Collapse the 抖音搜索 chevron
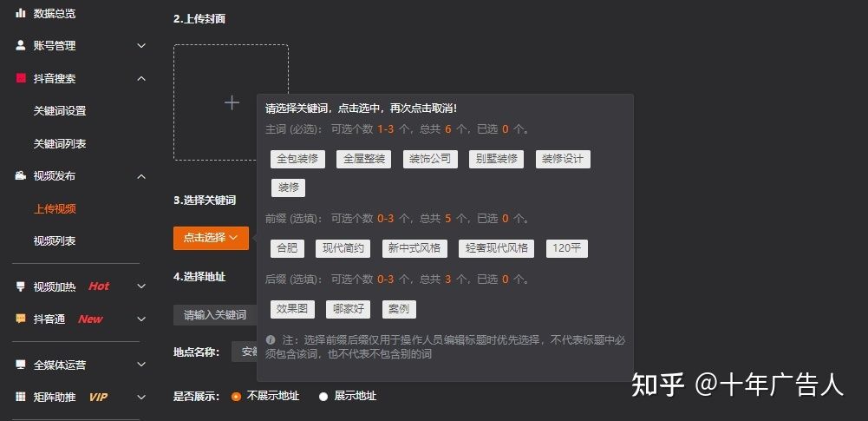This screenshot has width=868, height=421. point(141,78)
